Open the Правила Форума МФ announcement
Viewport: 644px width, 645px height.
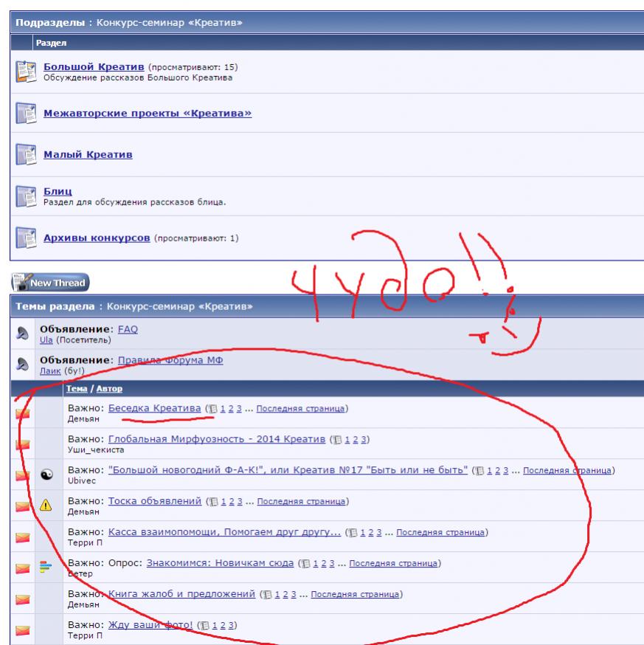(x=170, y=359)
